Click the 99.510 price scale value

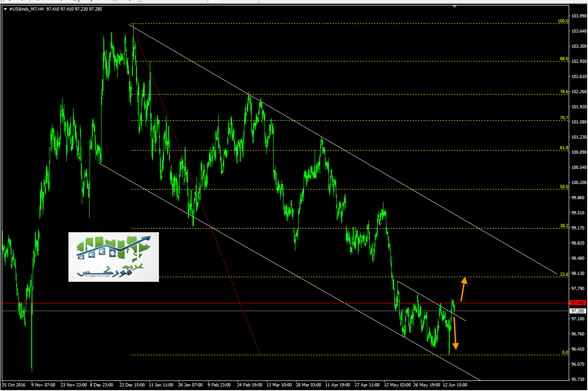(x=578, y=213)
